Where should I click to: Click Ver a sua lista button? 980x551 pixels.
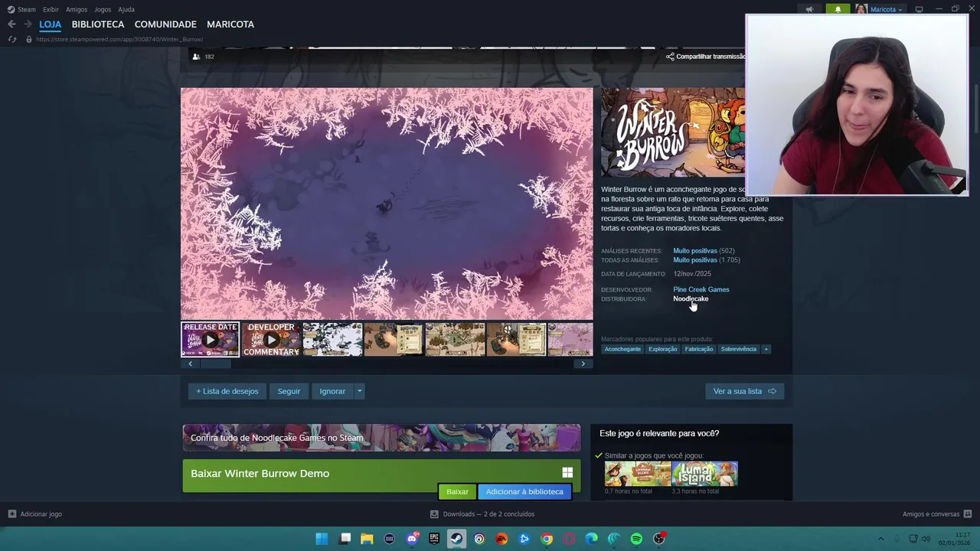point(744,391)
